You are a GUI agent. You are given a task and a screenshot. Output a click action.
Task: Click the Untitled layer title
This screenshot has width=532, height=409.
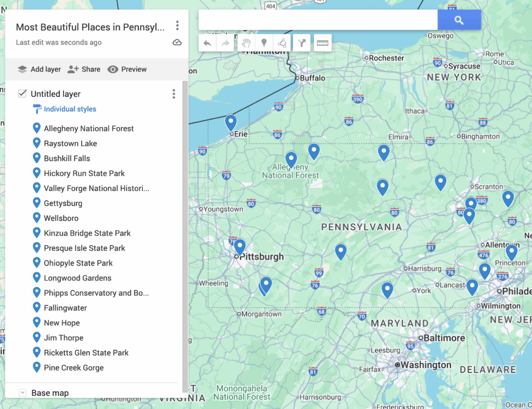pyautogui.click(x=56, y=94)
